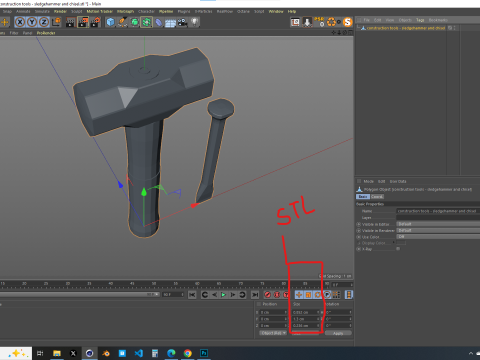The width and height of the screenshot is (480, 360).
Task: Open the Object (Rel) dropdown
Action: 273,333
